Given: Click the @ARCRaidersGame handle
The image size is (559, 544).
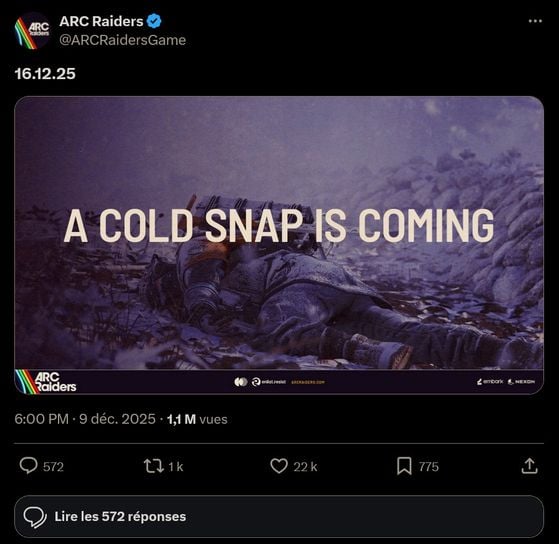Looking at the screenshot, I should (123, 40).
